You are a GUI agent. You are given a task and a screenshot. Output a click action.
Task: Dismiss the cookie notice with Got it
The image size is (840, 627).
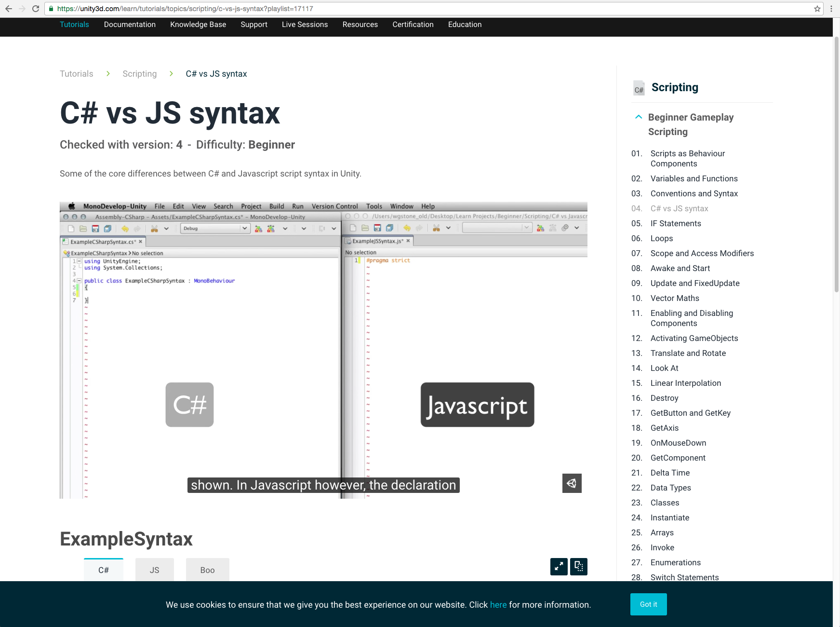point(649,604)
